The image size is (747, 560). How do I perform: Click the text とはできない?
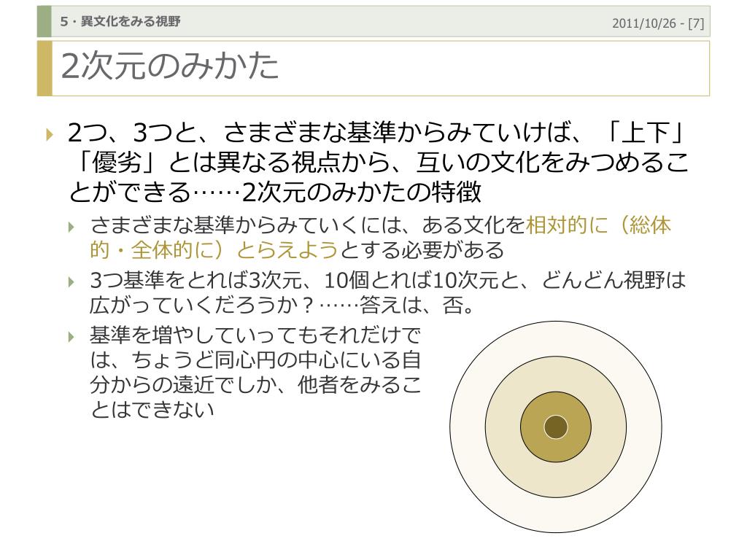coord(152,409)
